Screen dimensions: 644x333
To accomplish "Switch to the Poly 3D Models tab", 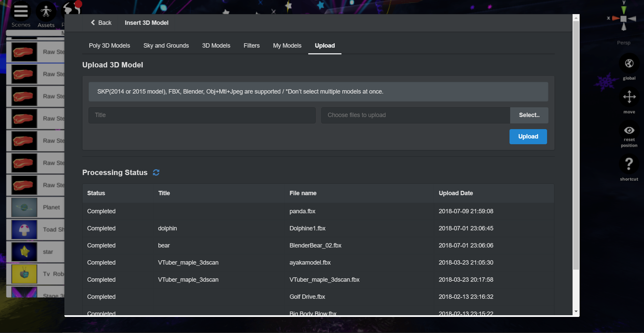I will click(109, 46).
